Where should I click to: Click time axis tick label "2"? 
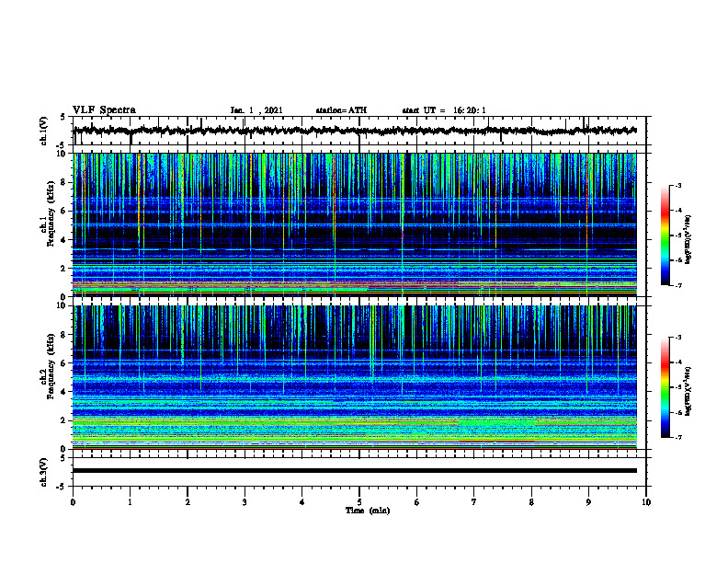[x=188, y=502]
